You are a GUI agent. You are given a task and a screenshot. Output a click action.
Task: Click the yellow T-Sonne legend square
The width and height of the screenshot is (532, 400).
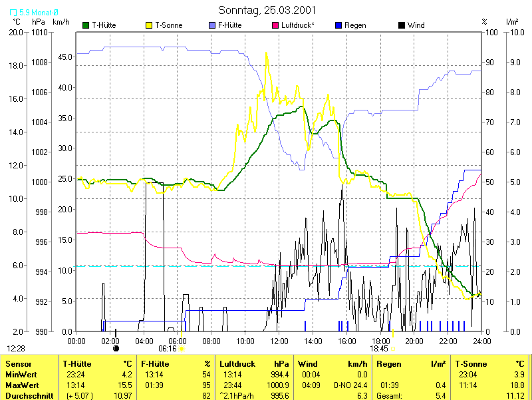pos(149,25)
